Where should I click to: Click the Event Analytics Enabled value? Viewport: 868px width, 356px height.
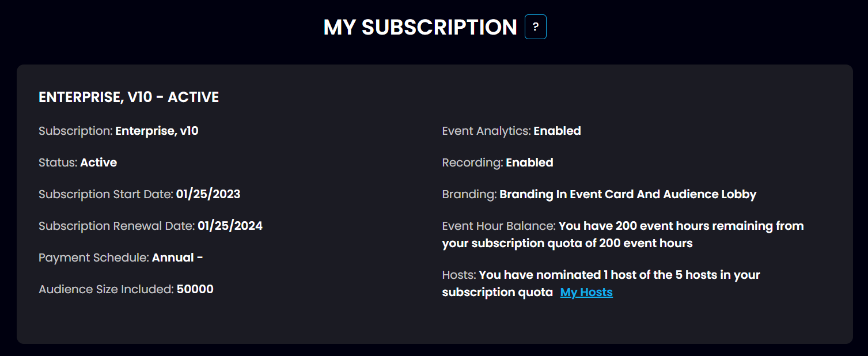[558, 131]
